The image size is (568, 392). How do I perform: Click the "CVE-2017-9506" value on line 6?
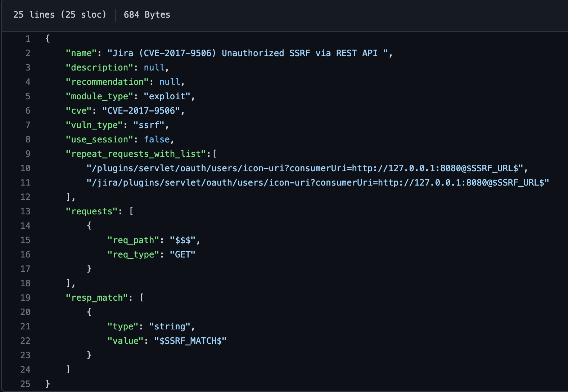click(141, 111)
